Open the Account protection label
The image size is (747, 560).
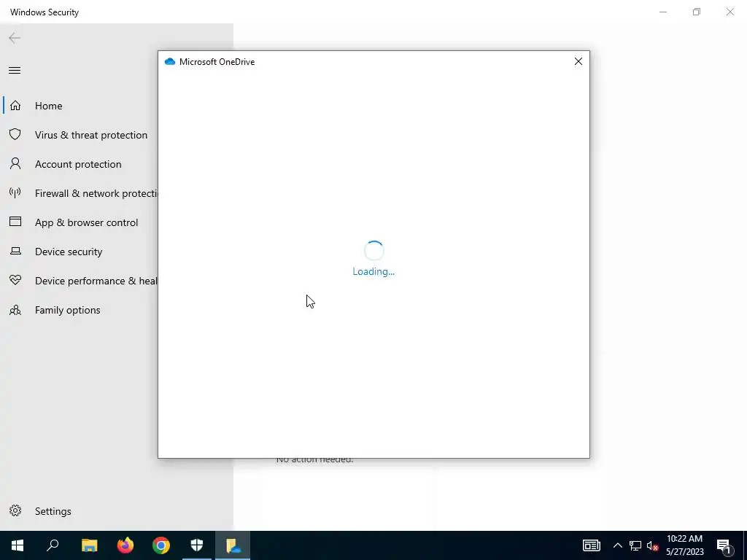(x=78, y=164)
